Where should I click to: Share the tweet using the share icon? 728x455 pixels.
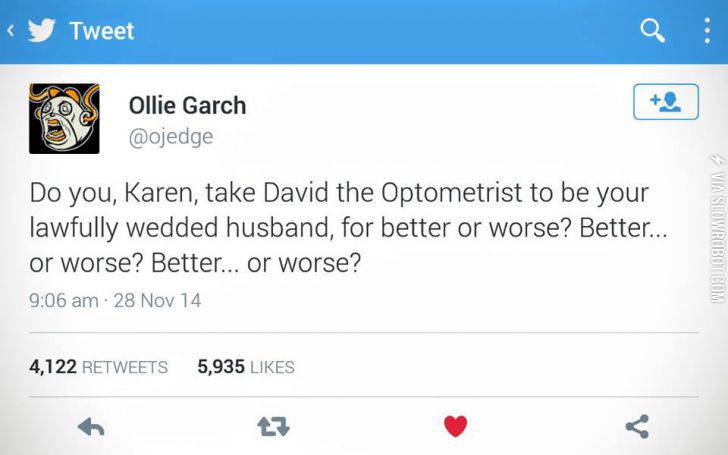[x=636, y=427]
